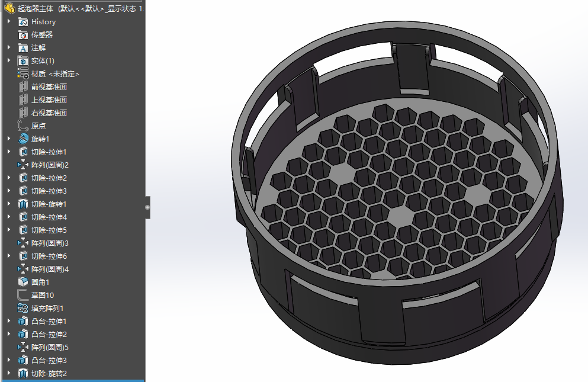Expand the 切除-拉伸6 feature

[9, 255]
